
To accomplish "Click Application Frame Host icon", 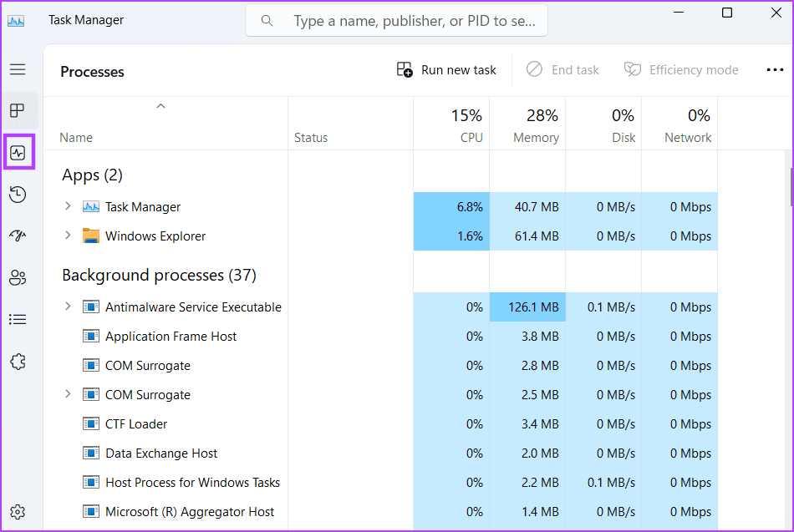I will coord(91,336).
